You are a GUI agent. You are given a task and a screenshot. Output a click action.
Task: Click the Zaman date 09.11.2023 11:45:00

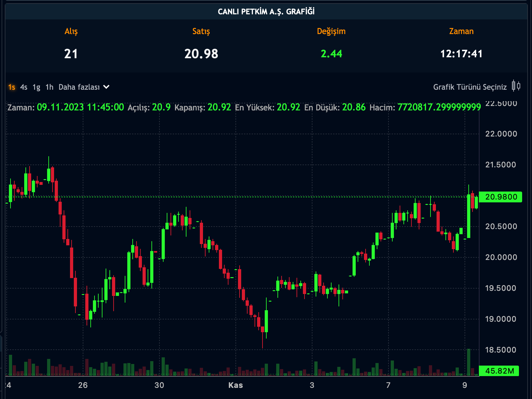[x=80, y=107]
